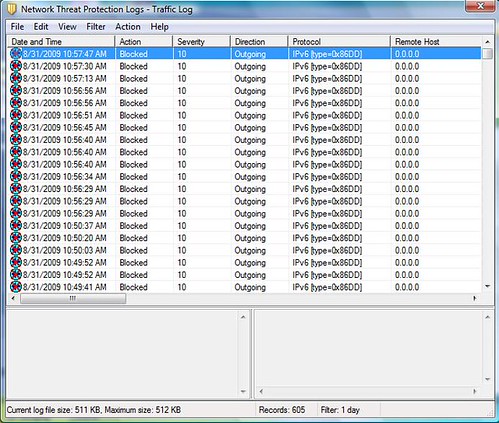Open the View menu
The width and height of the screenshot is (499, 423).
click(x=67, y=27)
